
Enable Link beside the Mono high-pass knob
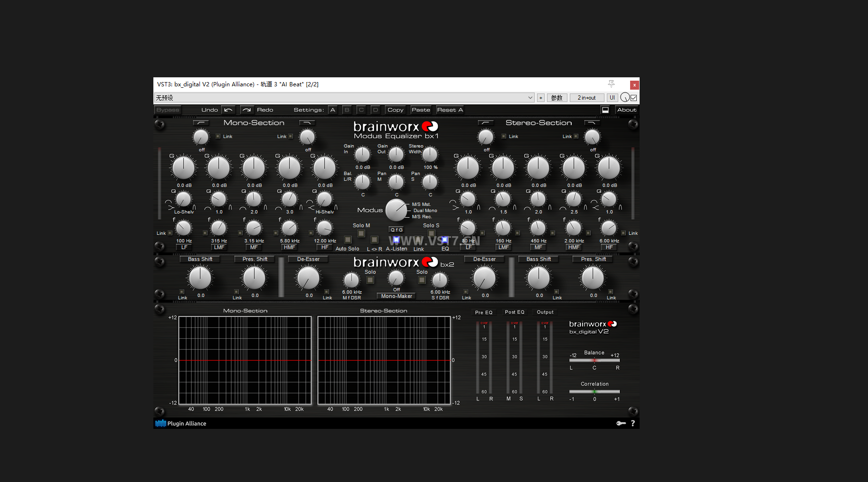(218, 136)
